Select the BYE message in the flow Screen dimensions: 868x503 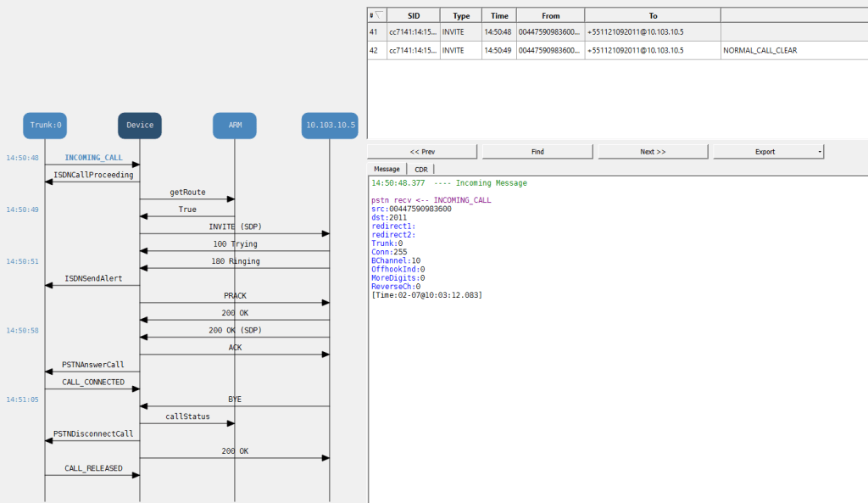point(235,399)
